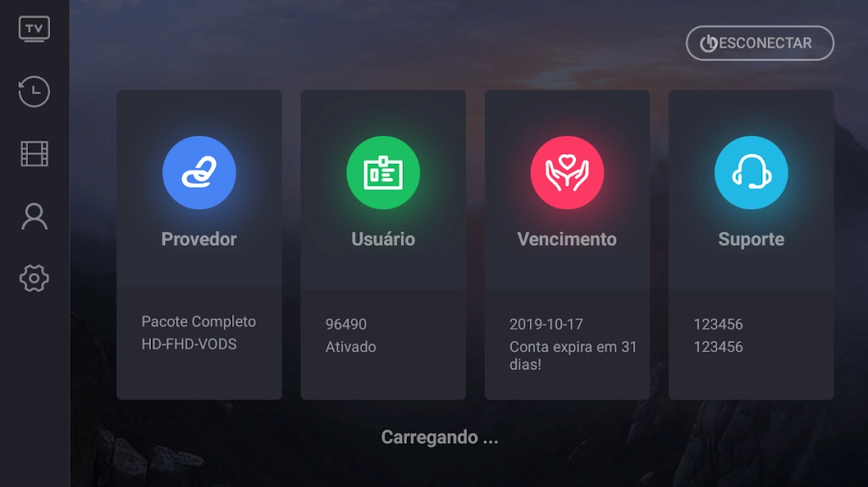Click the power symbol in Desconectar
This screenshot has height=487, width=868.
click(709, 43)
